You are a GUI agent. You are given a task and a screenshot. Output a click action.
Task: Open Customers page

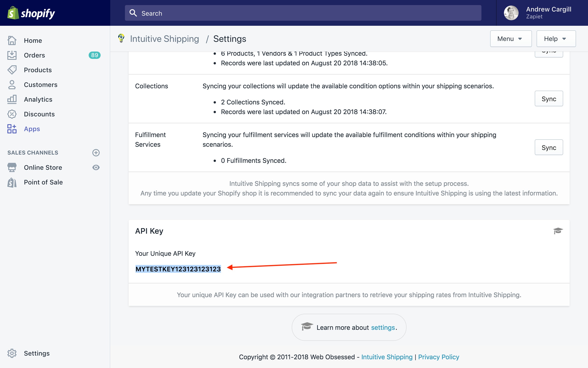pyautogui.click(x=41, y=85)
